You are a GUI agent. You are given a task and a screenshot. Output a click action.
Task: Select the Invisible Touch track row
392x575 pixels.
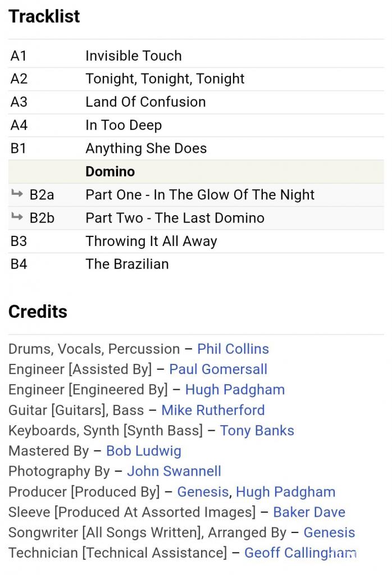[x=134, y=56]
